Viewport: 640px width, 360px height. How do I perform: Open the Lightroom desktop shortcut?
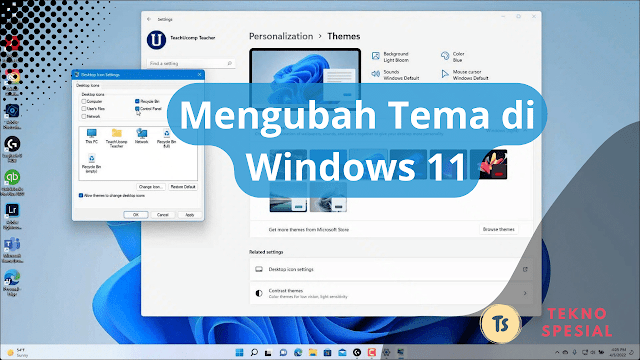tap(12, 216)
